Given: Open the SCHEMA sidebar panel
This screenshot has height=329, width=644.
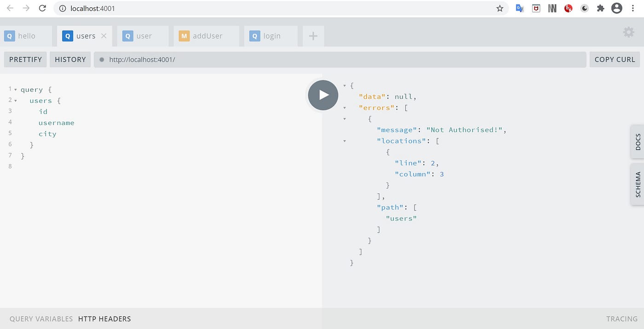Looking at the screenshot, I should [x=638, y=184].
